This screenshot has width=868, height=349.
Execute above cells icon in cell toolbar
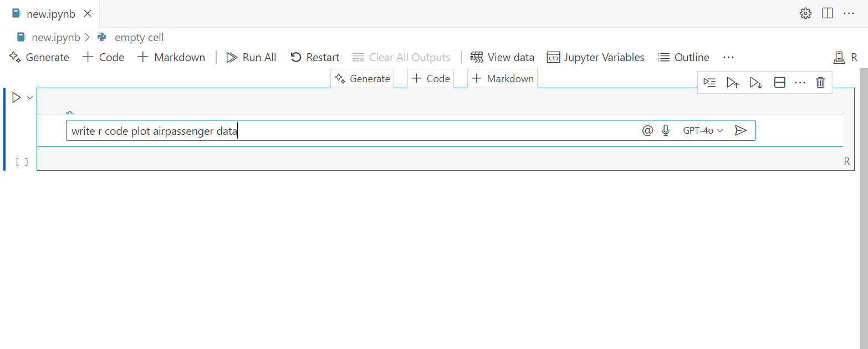[733, 83]
